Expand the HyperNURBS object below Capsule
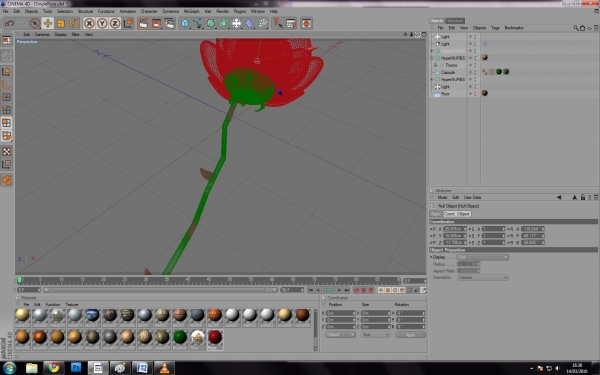The width and height of the screenshot is (600, 375). (432, 80)
